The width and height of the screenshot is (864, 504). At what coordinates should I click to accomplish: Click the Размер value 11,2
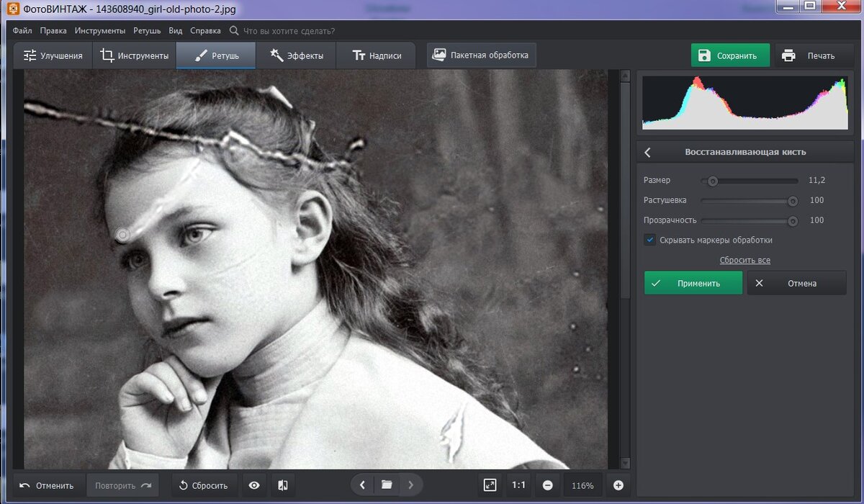[x=816, y=180]
